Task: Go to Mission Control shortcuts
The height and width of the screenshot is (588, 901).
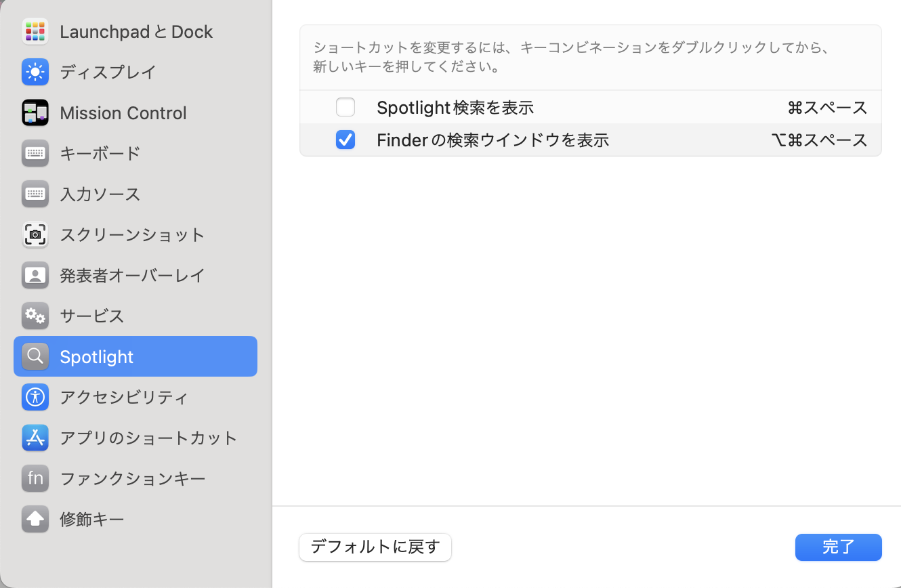Action: (135, 112)
